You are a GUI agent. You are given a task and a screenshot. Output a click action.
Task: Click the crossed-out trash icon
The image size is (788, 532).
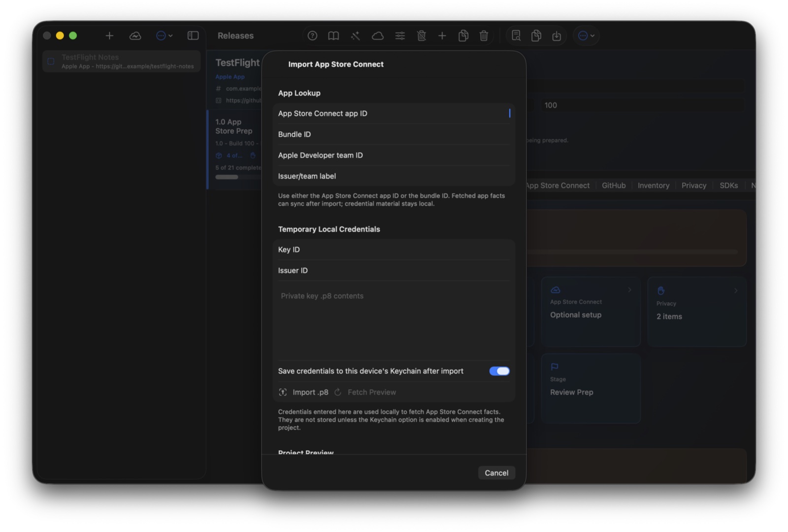[x=421, y=35]
